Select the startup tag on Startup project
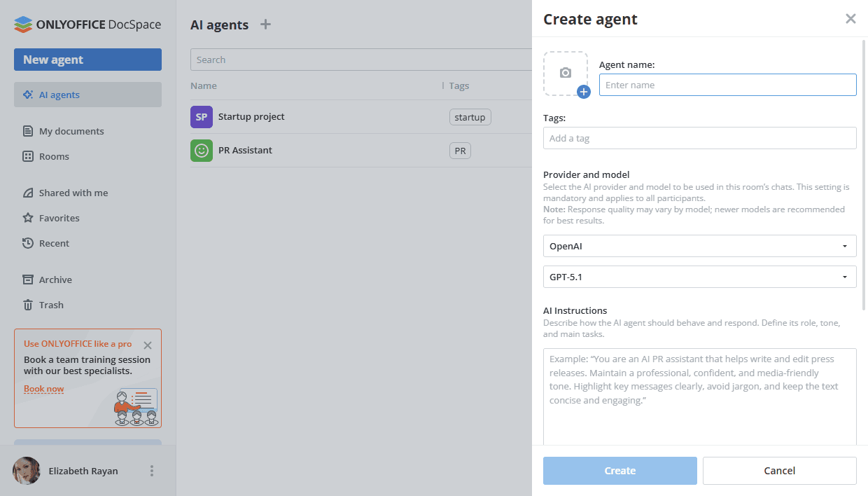Screen dimensions: 868x496 (x=470, y=117)
